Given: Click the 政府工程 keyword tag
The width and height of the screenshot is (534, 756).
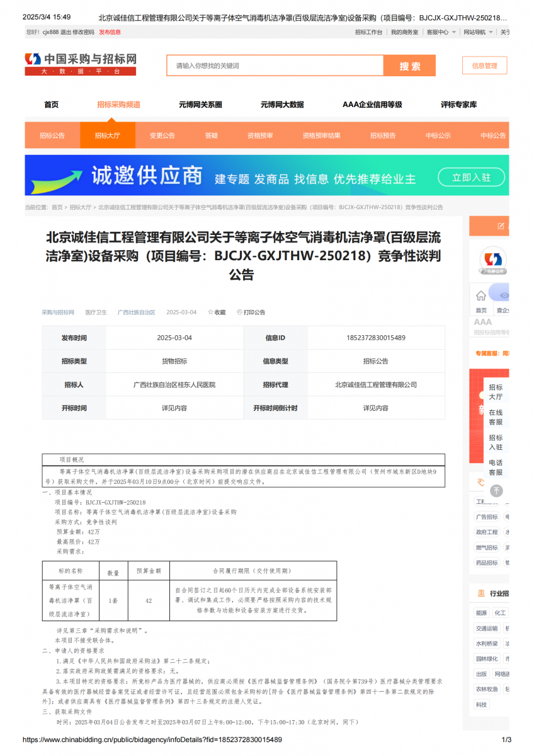Looking at the screenshot, I should 487,532.
